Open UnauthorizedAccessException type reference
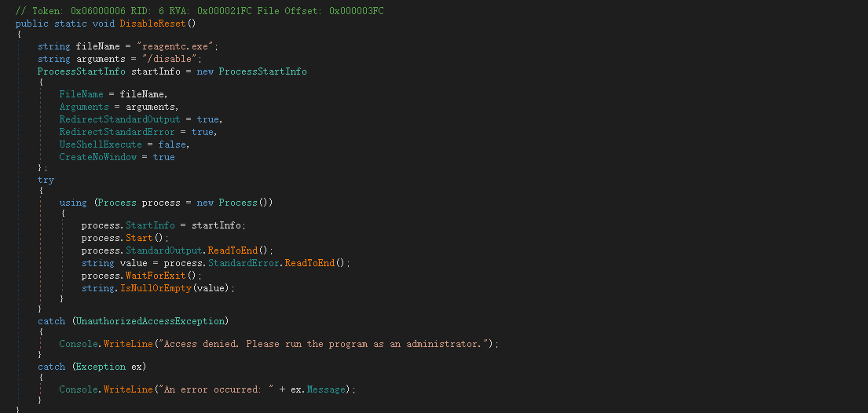The image size is (868, 413). pyautogui.click(x=150, y=321)
